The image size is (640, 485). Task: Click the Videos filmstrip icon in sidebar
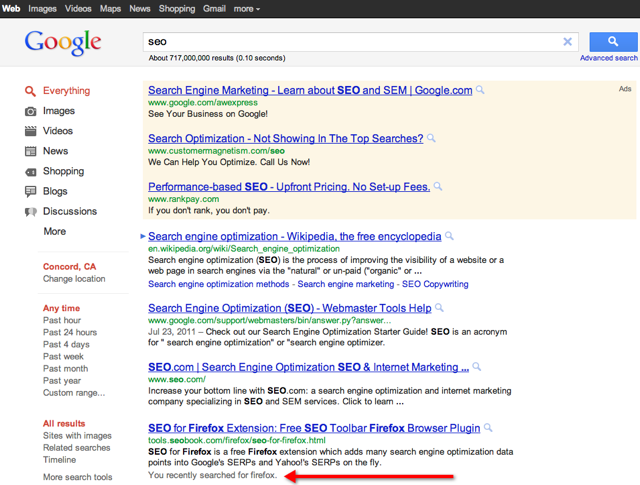(31, 131)
